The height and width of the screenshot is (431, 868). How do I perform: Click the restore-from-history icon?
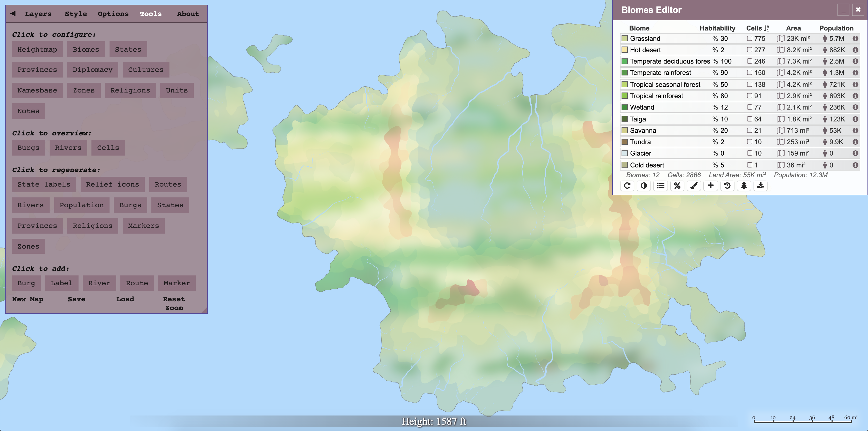pos(727,186)
